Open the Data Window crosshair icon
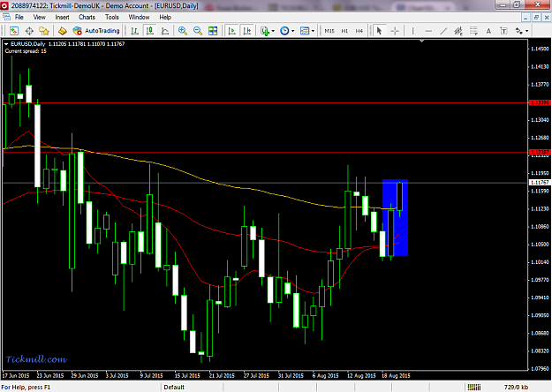Viewport: 552px width, 392px height. pos(29,31)
